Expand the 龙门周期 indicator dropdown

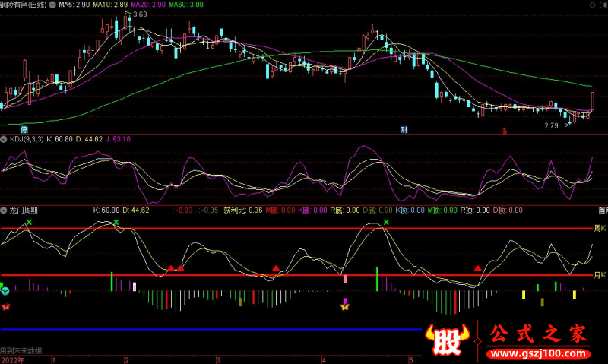(4, 210)
